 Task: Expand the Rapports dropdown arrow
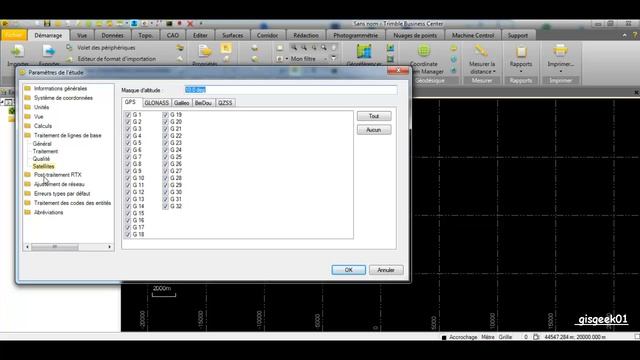pos(521,71)
